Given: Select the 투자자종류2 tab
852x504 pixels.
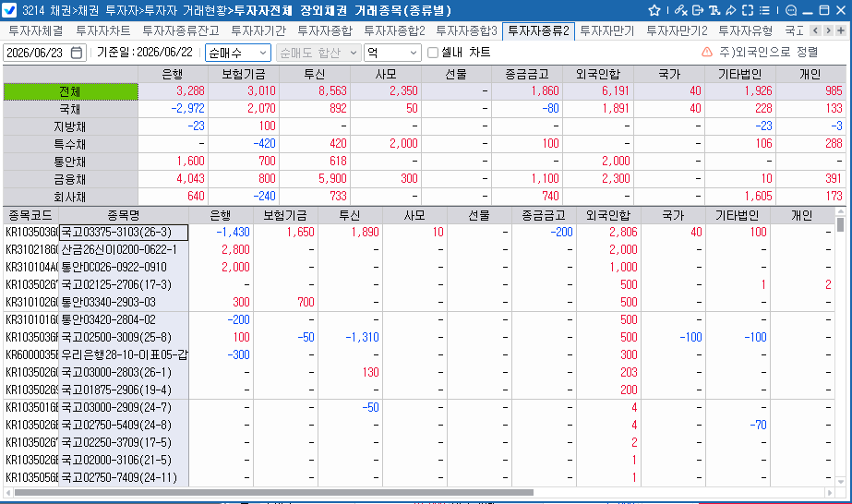Looking at the screenshot, I should (538, 31).
